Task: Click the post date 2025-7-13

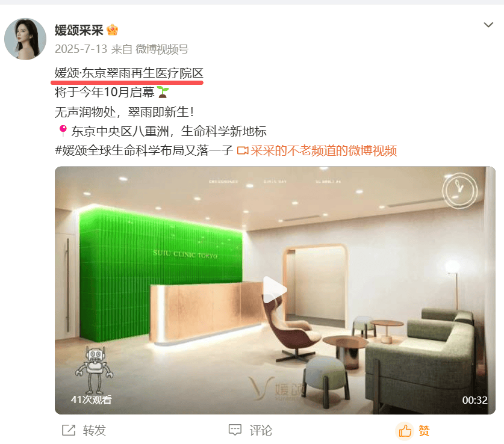Action: 81,49
